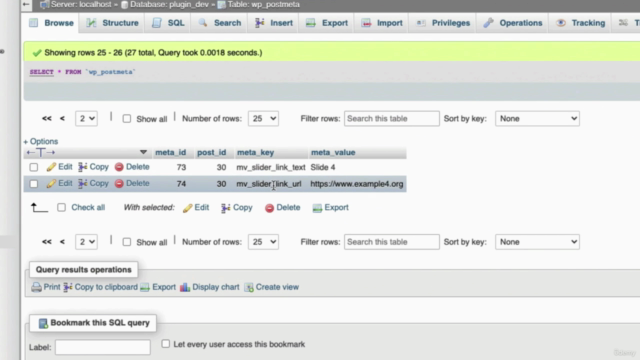Open the top page number dropdown

[x=86, y=118]
